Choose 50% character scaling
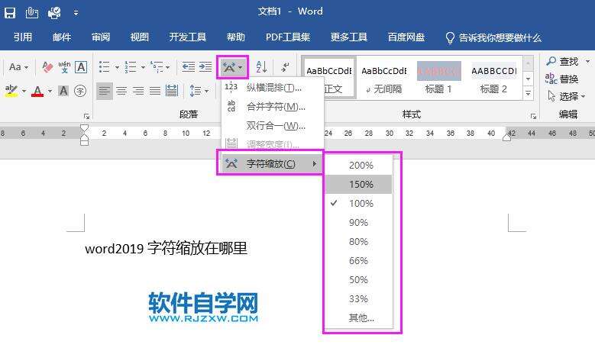The image size is (595, 364). 358,280
